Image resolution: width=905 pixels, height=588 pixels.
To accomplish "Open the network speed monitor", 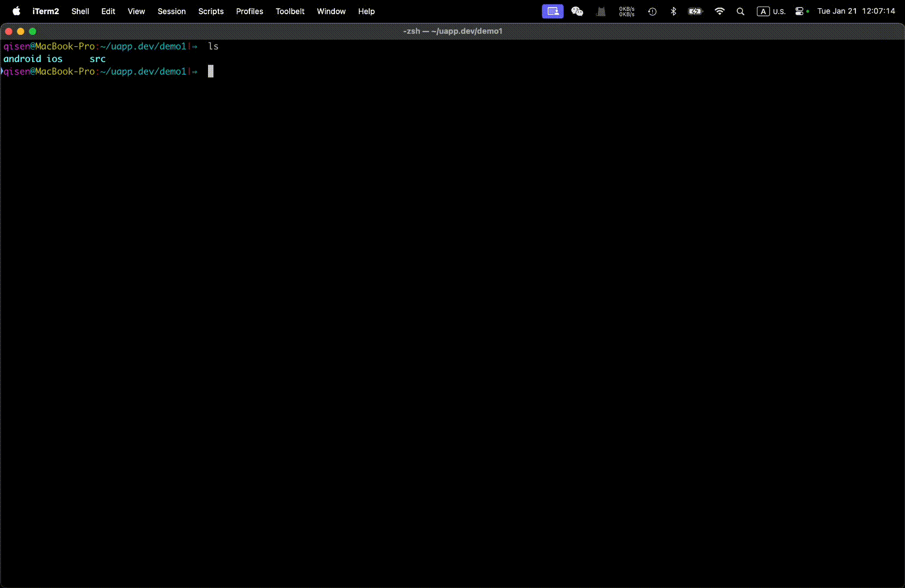I will 627,11.
